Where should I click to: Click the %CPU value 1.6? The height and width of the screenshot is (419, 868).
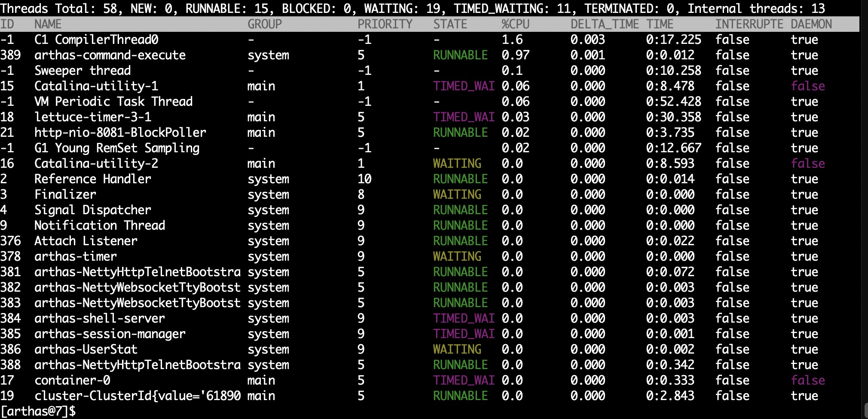[512, 40]
